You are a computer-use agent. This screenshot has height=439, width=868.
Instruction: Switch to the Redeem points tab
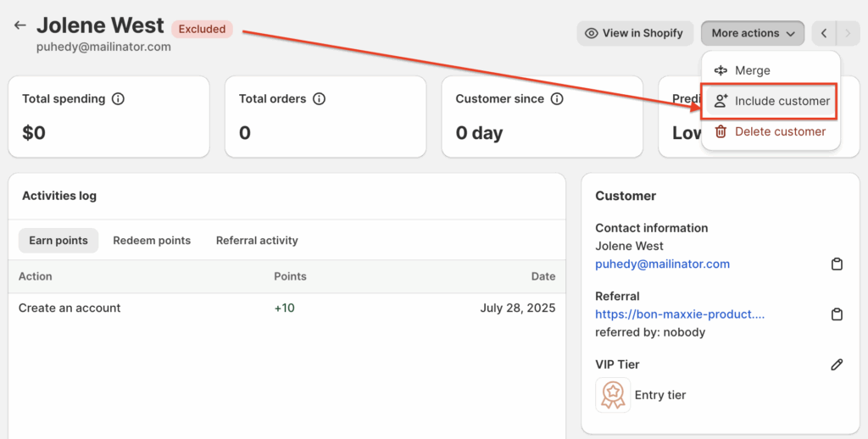152,241
